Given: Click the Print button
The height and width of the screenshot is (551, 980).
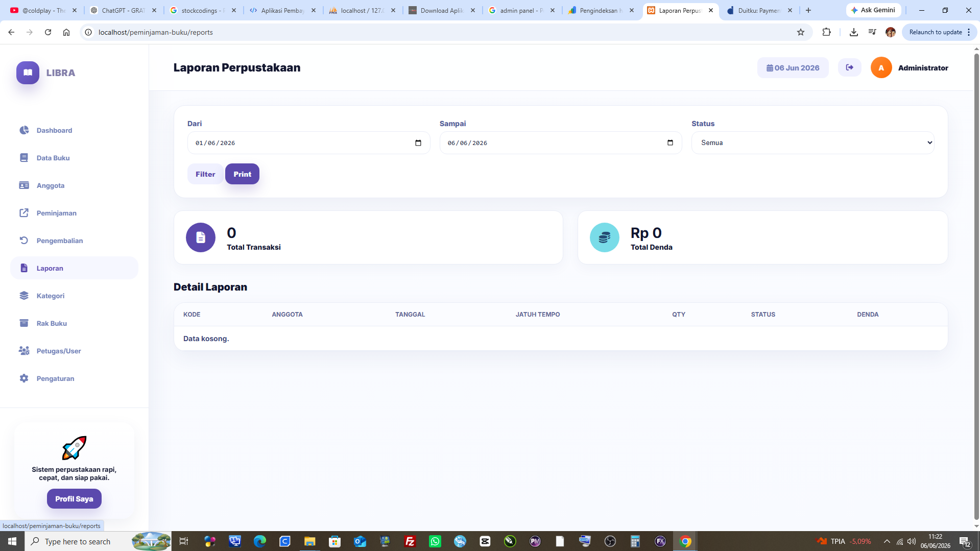Looking at the screenshot, I should pyautogui.click(x=242, y=174).
